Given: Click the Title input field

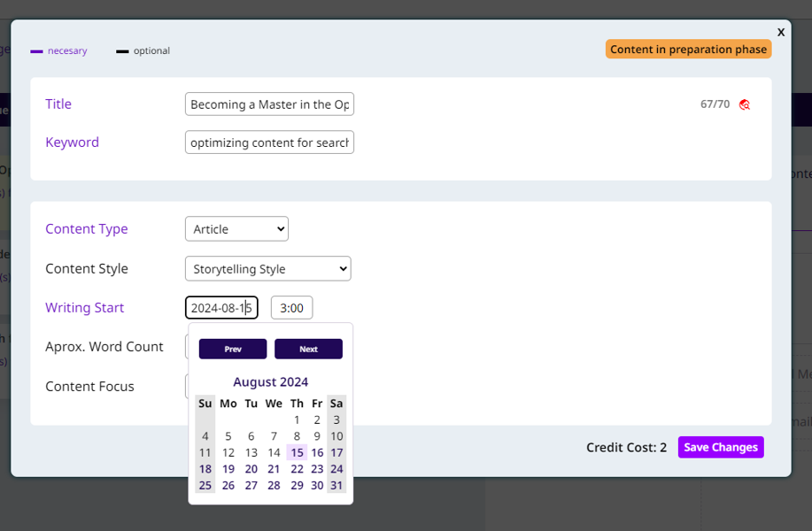Looking at the screenshot, I should click(x=269, y=104).
